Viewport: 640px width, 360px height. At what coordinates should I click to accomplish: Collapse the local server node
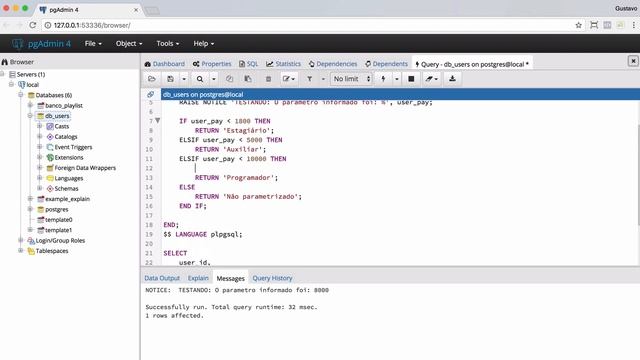coord(12,84)
